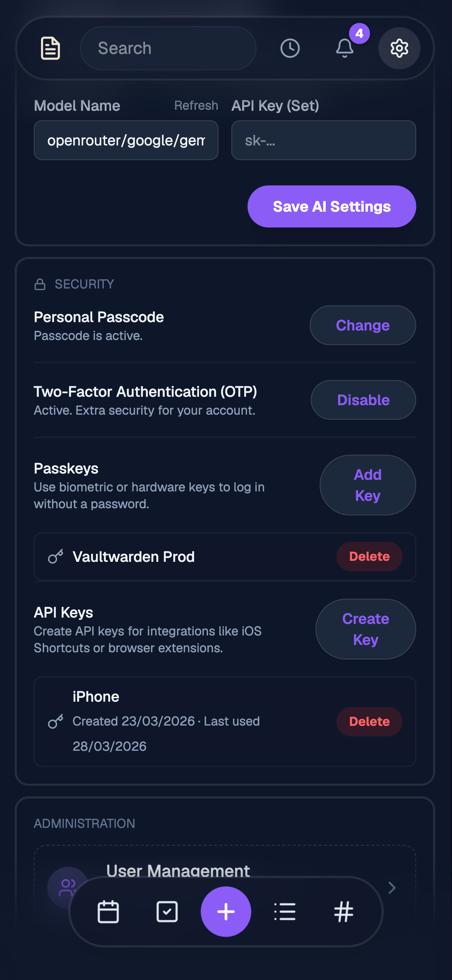Disable Two-Factor Authentication

click(363, 400)
